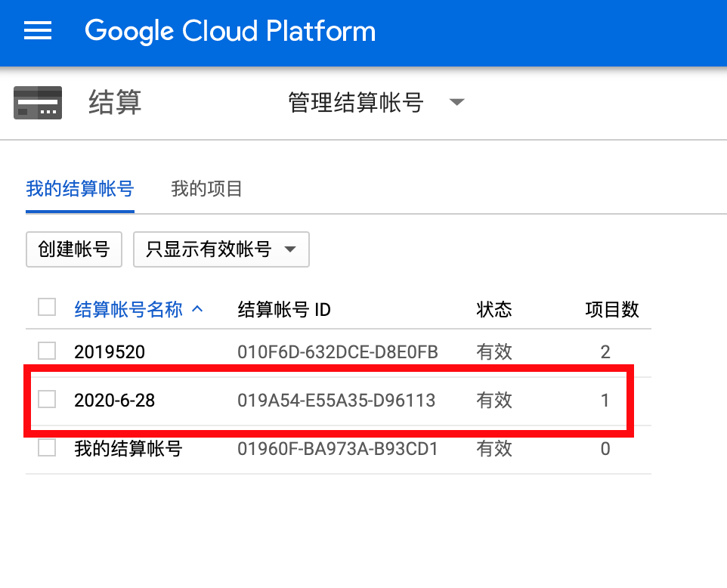Screen dimensions: 727x588
Task: Click the 有效 status for 2019520
Action: tap(494, 352)
